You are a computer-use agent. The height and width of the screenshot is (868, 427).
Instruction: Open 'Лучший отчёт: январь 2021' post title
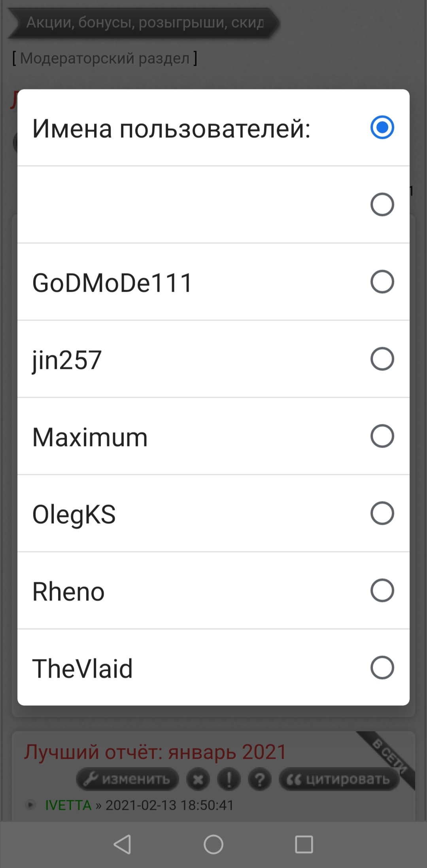155,752
